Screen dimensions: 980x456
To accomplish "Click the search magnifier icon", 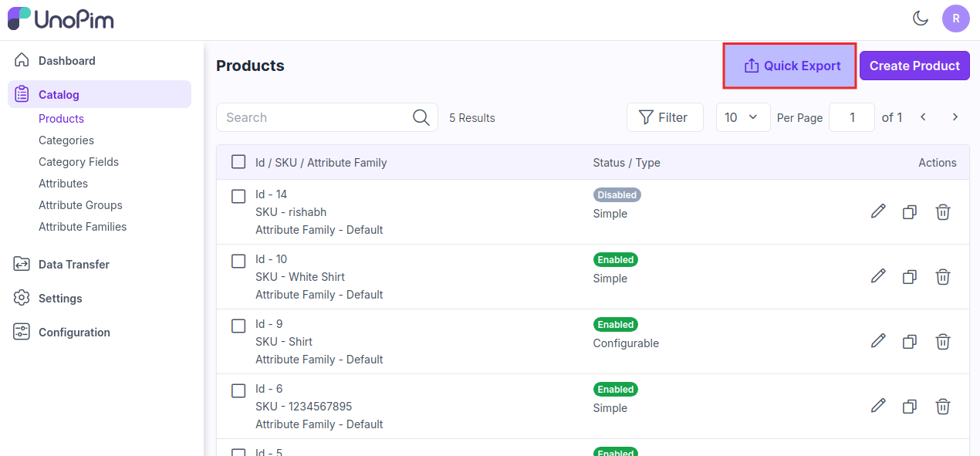I will 421,117.
